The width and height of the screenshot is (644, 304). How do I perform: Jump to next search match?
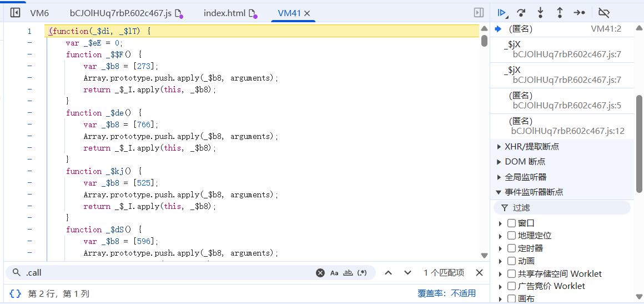(407, 273)
